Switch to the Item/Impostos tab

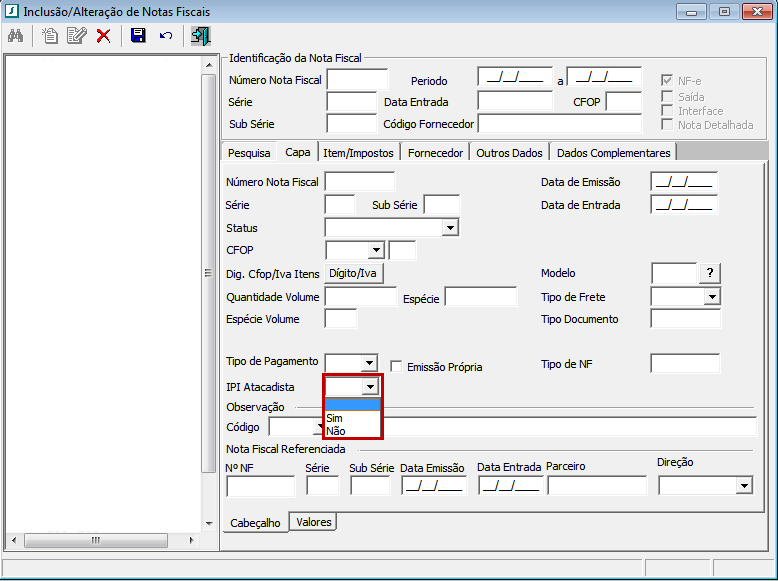359,153
